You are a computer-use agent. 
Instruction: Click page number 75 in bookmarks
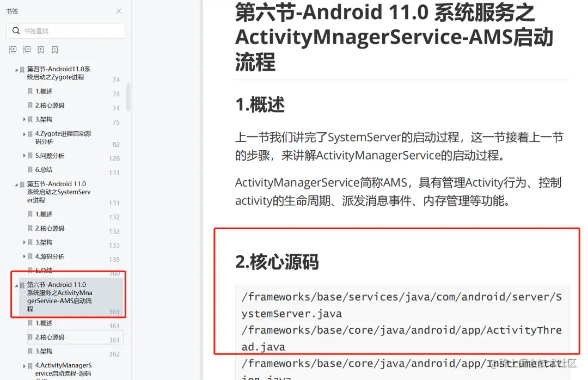116,122
